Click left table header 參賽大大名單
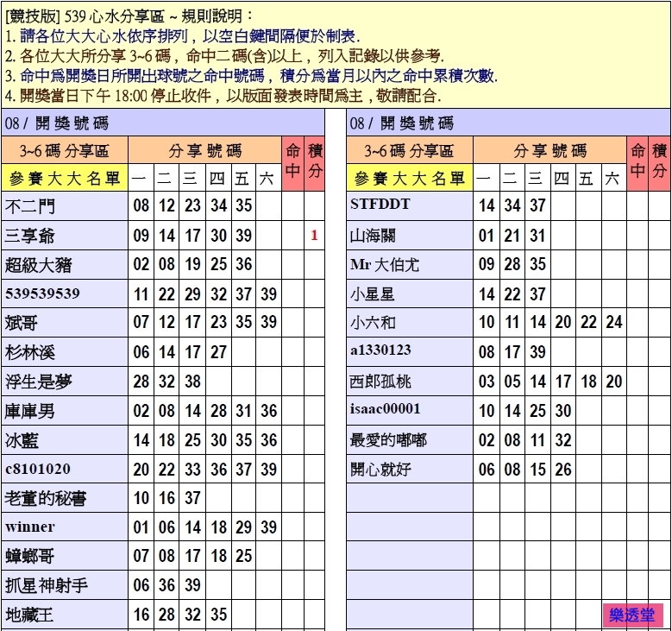Screen dimensions: 672x631 pos(65,178)
